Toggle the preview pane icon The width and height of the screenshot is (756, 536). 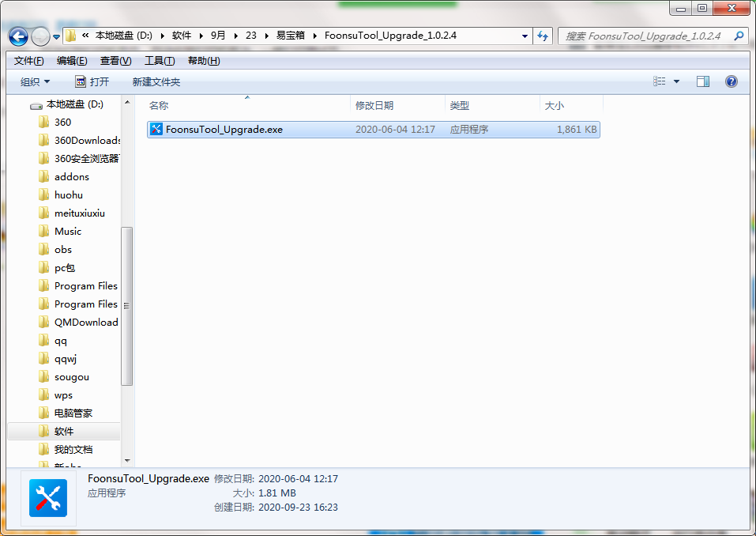point(702,81)
